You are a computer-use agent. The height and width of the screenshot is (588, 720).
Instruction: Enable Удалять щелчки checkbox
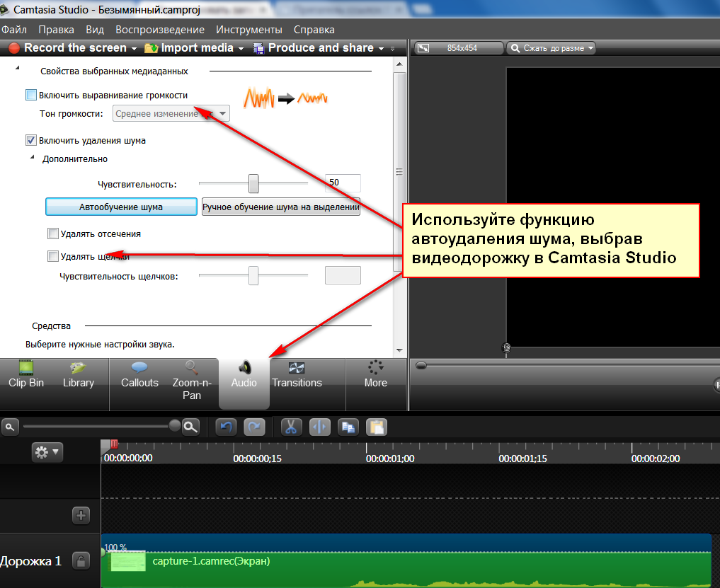click(53, 256)
